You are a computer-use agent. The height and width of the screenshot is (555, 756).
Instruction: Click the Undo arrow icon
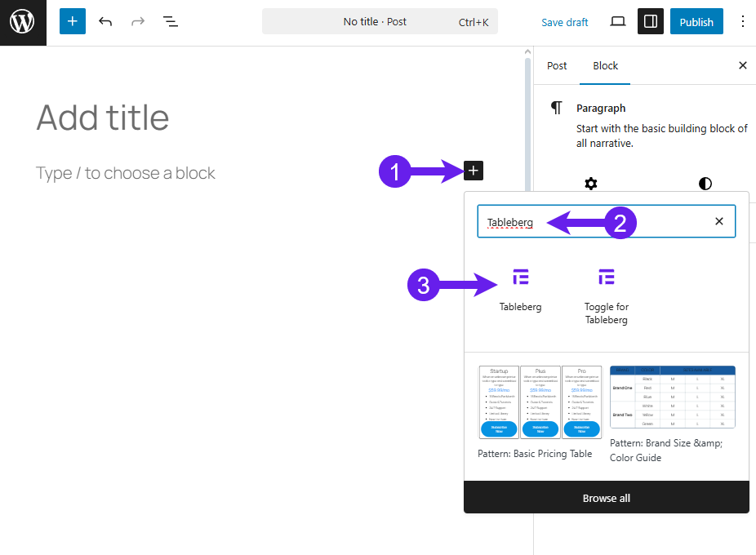(105, 22)
